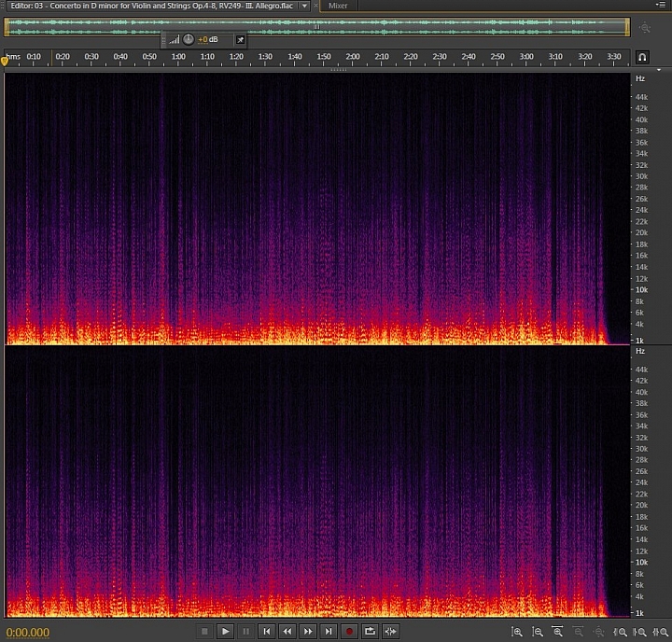The height and width of the screenshot is (642, 672).
Task: Click the 3:00 mark on the time ruler
Action: click(526, 57)
